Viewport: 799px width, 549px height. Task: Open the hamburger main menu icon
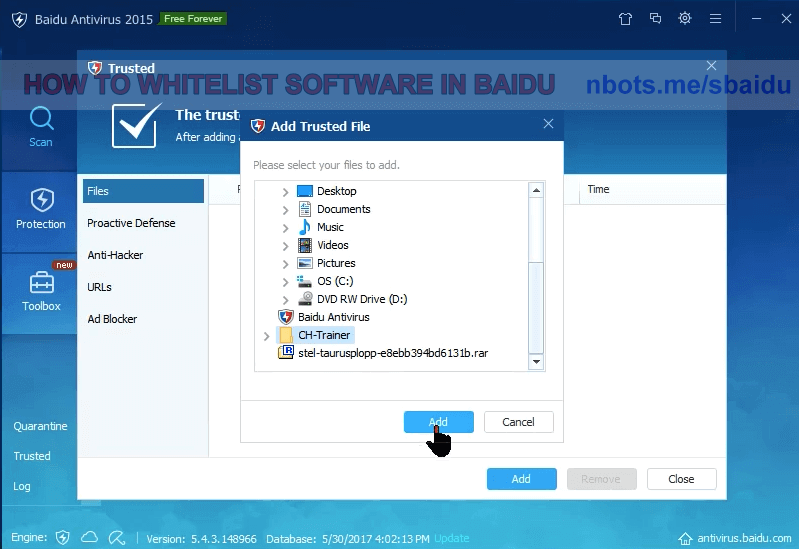pyautogui.click(x=715, y=19)
